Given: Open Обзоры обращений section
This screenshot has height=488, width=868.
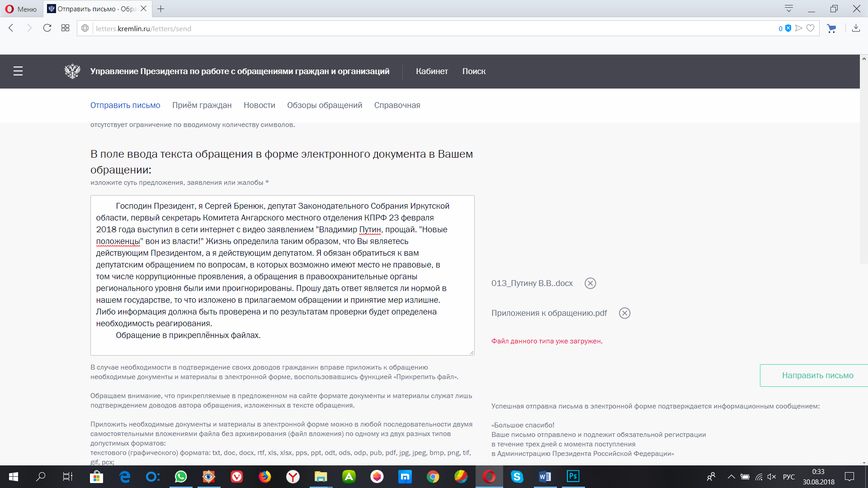Looking at the screenshot, I should (x=324, y=105).
